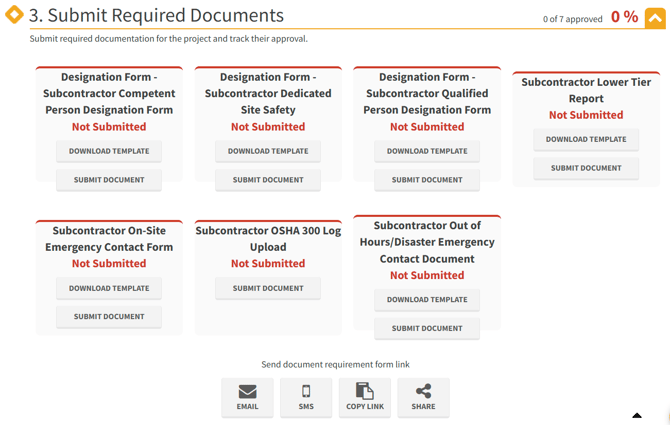Screen dimensions: 670x425
Task: Download Out of Hours/Disaster Emergency Contact template
Action: [x=427, y=300]
